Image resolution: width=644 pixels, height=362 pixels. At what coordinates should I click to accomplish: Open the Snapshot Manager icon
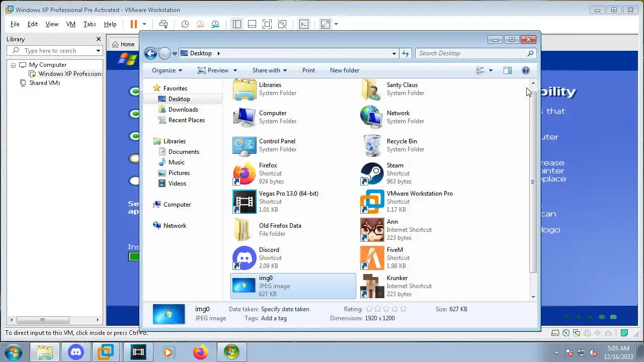pos(215,24)
